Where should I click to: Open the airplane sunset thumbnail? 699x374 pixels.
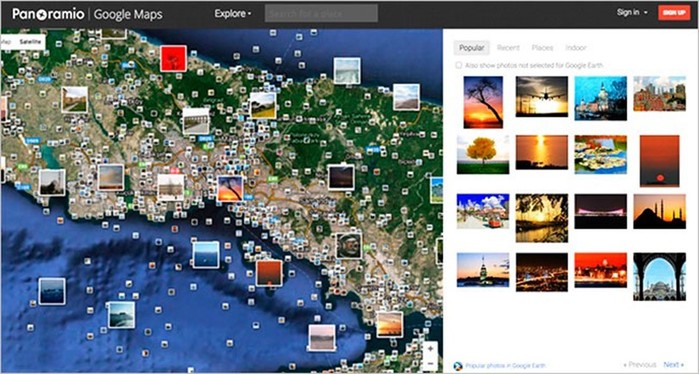point(542,96)
